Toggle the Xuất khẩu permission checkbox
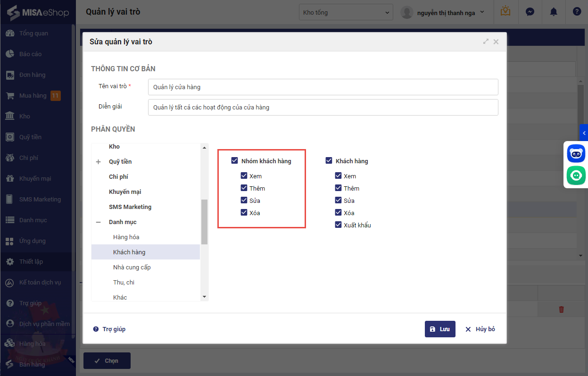Viewport: 588px width, 376px height. pyautogui.click(x=338, y=225)
